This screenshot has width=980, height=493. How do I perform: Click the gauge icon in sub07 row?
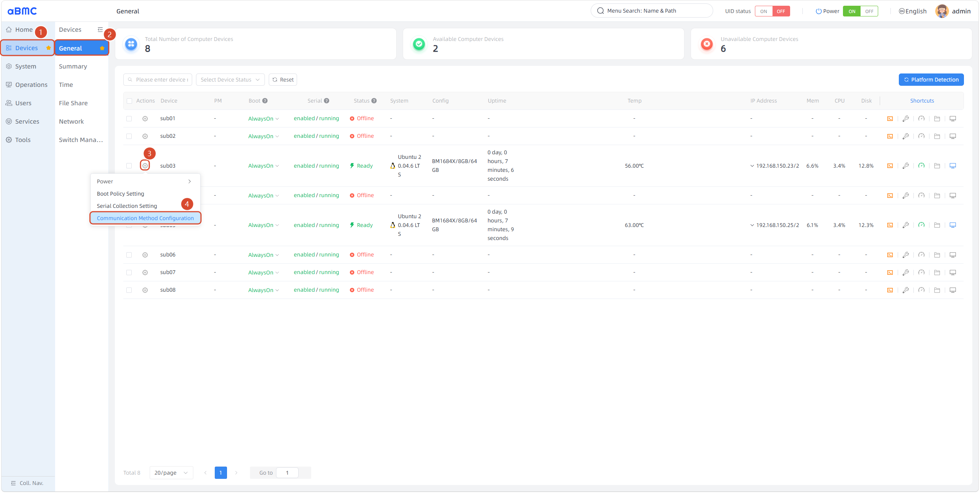tap(921, 273)
